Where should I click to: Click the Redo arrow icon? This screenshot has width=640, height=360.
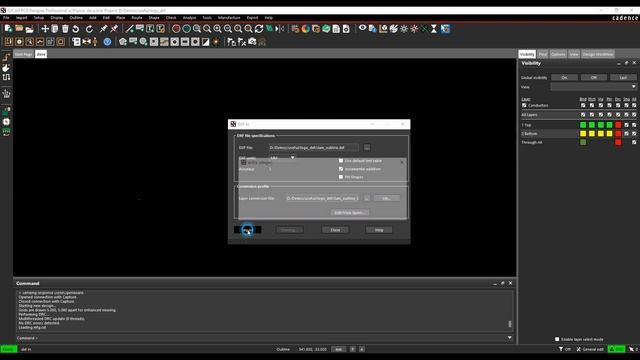point(89,29)
